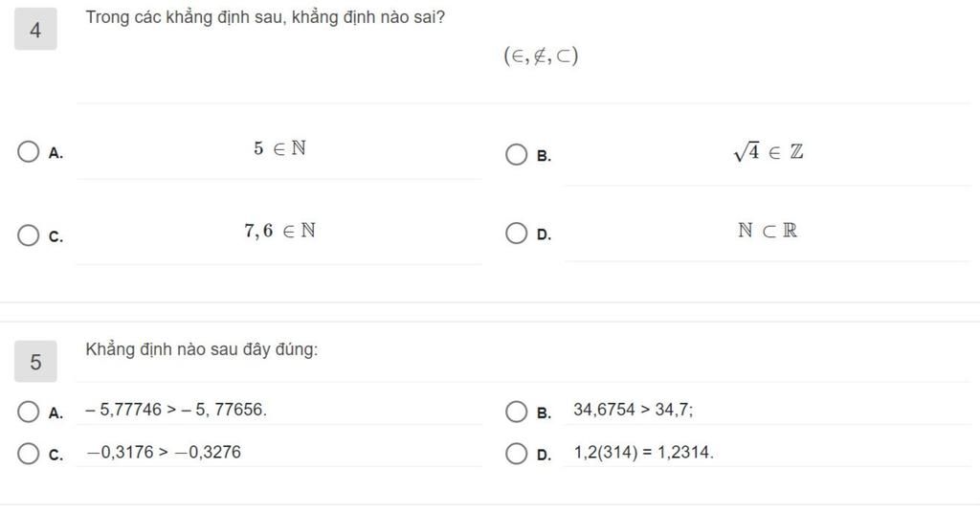Click the text 1,2(314) = 1,2314
This screenshot has width=980, height=513.
coord(644,453)
